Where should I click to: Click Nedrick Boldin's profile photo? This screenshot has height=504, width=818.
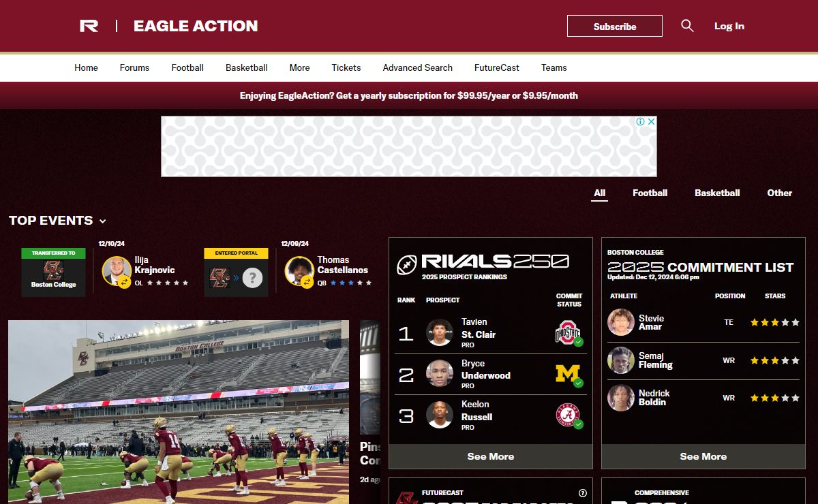621,398
